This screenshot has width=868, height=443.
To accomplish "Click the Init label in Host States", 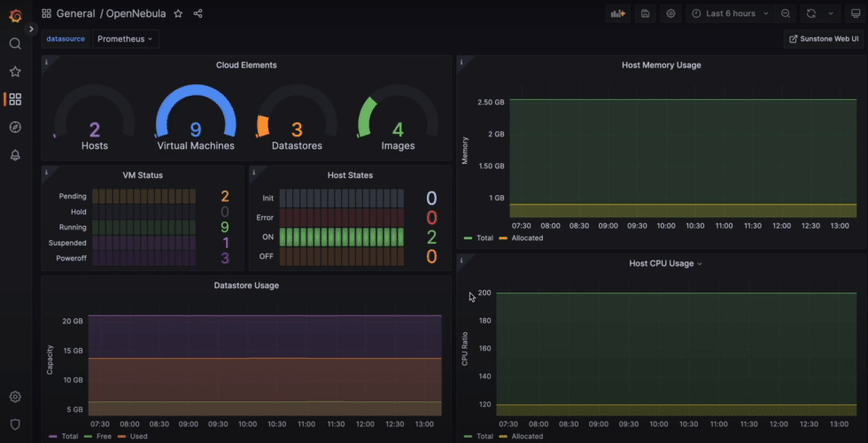I will [267, 198].
